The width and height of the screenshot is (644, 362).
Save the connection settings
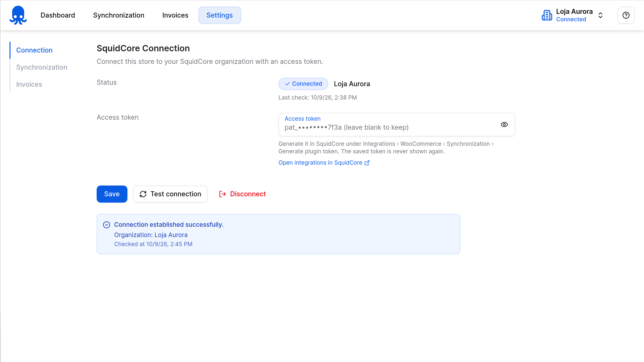pyautogui.click(x=112, y=194)
